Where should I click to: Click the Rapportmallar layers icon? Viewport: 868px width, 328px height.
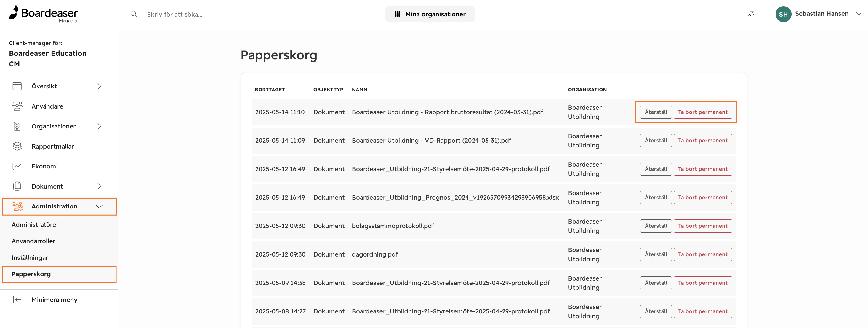17,146
